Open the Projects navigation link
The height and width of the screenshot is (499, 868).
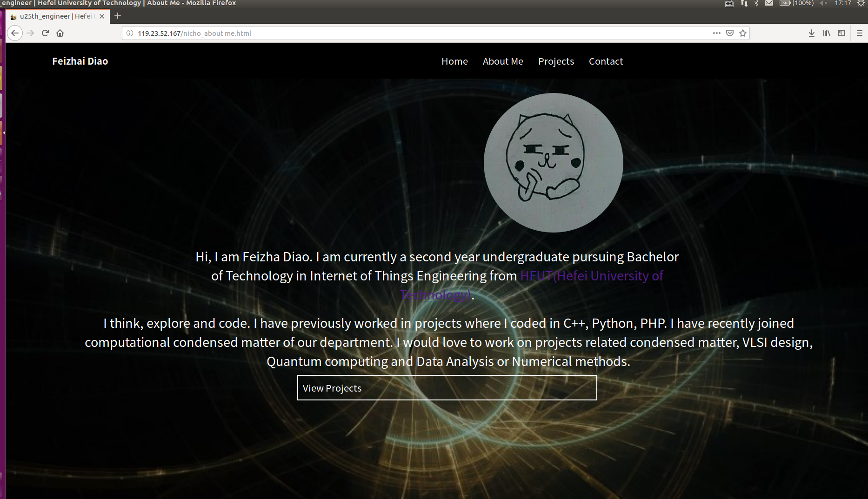556,61
